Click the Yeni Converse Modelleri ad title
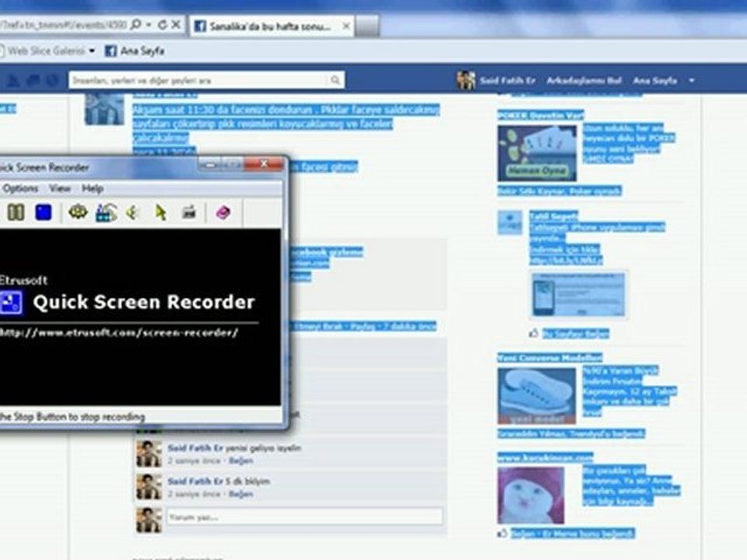 tap(550, 358)
